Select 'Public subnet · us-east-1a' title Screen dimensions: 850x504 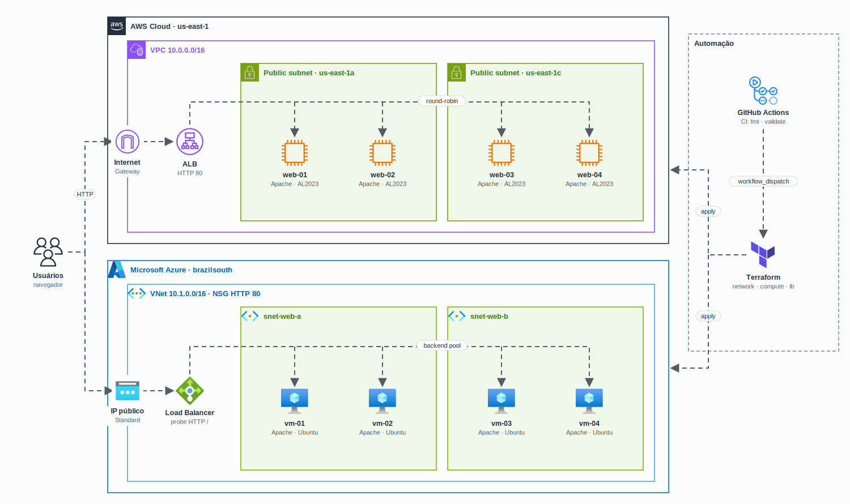coord(309,72)
